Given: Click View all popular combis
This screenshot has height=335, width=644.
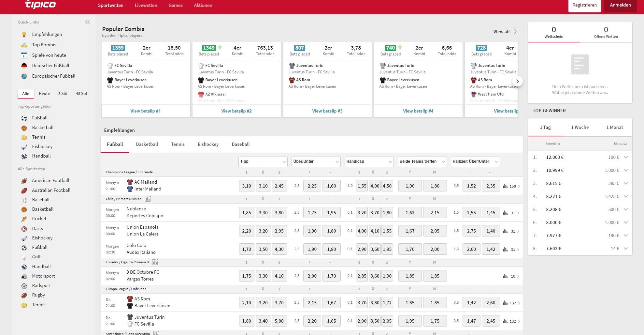Looking at the screenshot, I should [505, 32].
